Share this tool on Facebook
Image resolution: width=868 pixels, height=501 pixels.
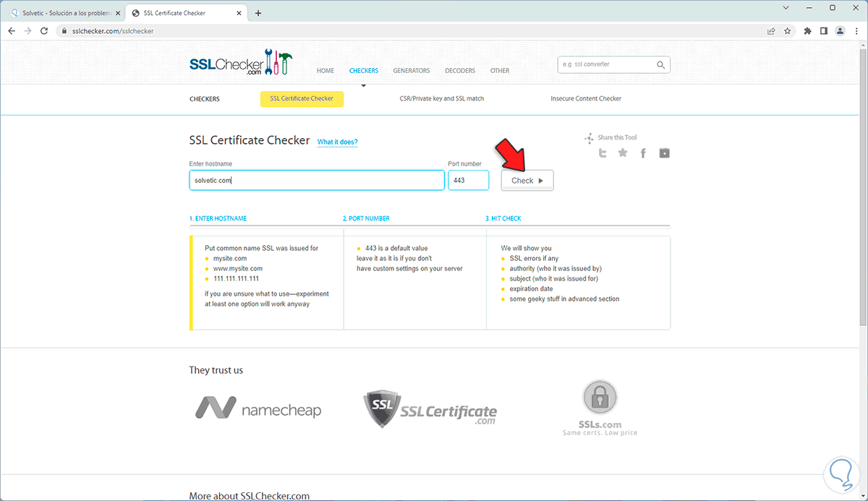point(643,153)
